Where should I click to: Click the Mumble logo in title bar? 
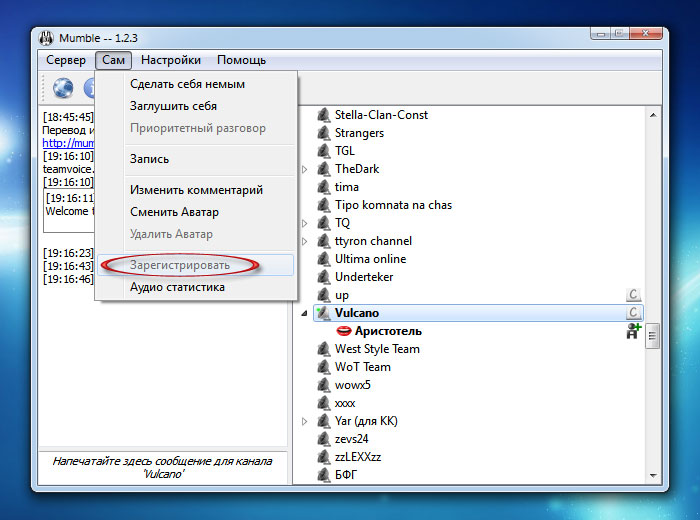coord(46,38)
